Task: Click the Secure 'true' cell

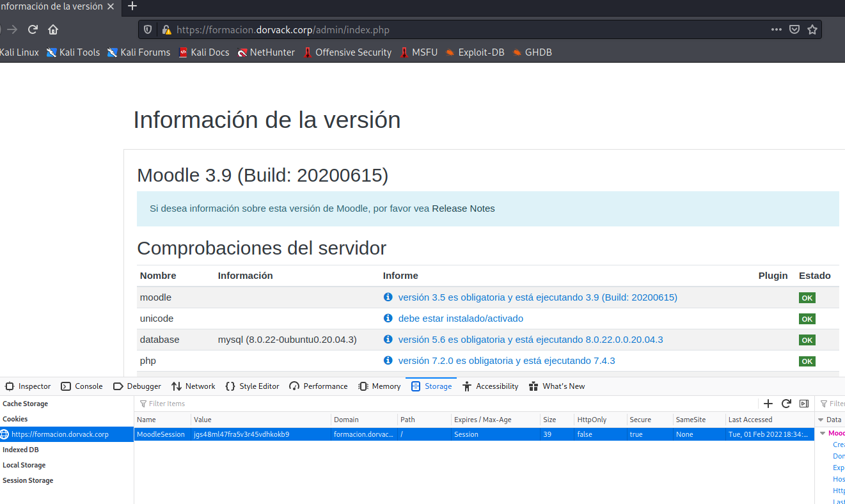Action: [x=649, y=434]
